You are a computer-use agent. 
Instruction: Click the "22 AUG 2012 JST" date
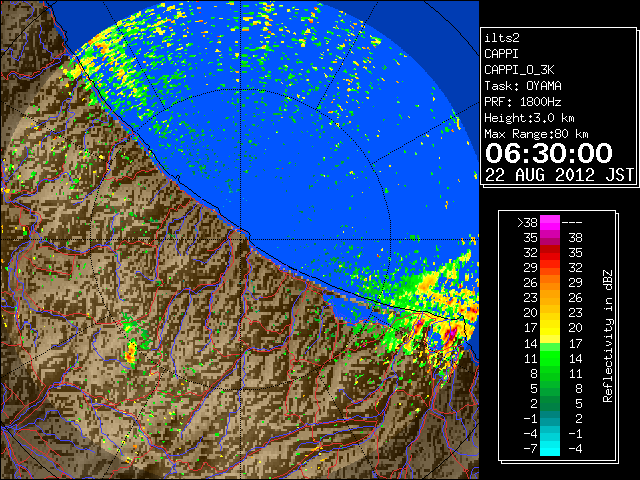coord(559,175)
